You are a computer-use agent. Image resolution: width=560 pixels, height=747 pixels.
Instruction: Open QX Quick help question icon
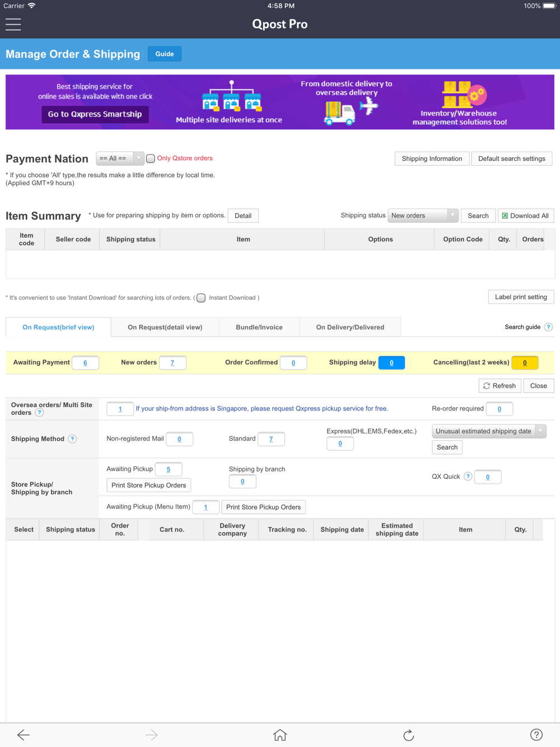(468, 477)
